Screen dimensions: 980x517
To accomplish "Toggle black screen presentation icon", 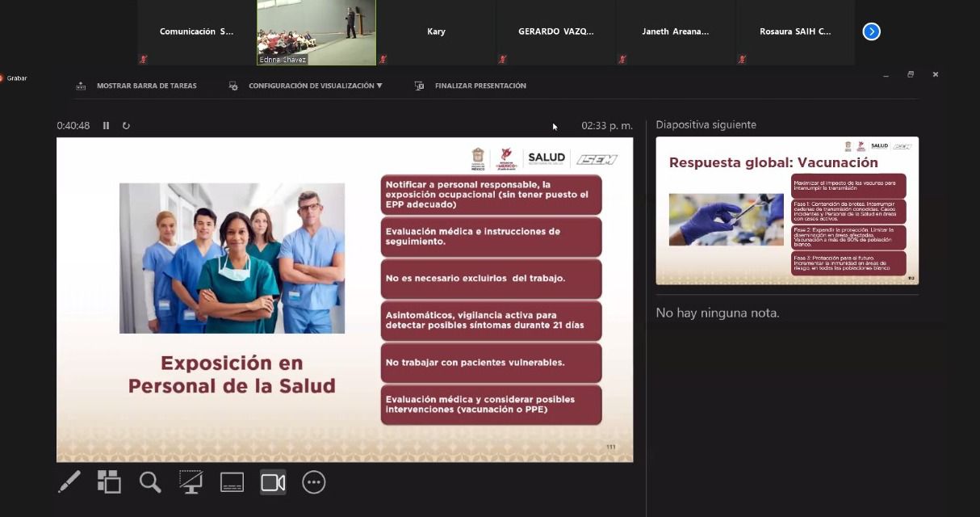I will click(x=191, y=482).
